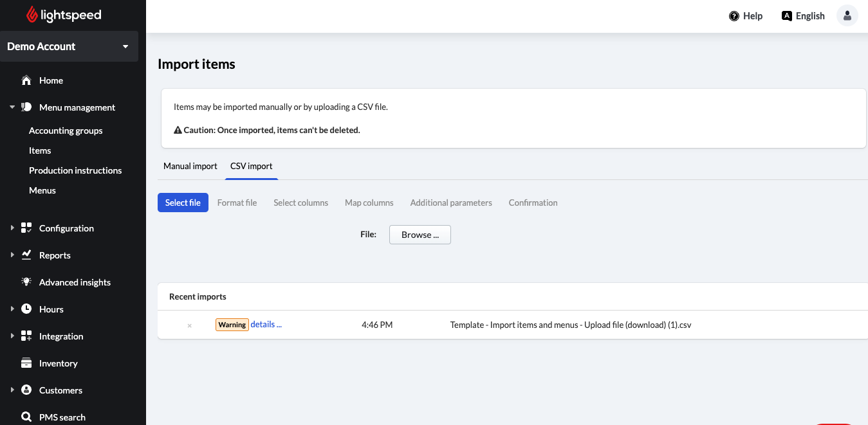This screenshot has height=425, width=868.
Task: Expand the Configuration section arrow
Action: pyautogui.click(x=12, y=228)
